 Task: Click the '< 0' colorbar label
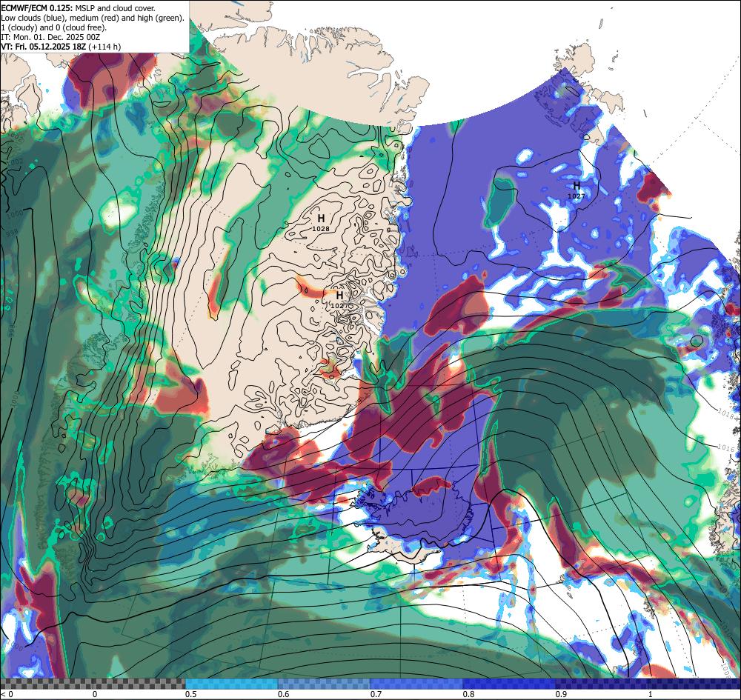pos(7,694)
